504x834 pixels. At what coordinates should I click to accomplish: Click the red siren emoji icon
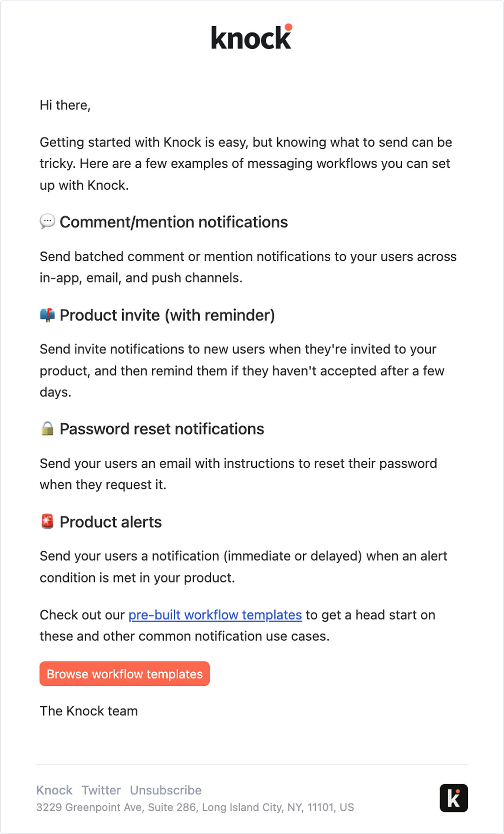point(47,521)
